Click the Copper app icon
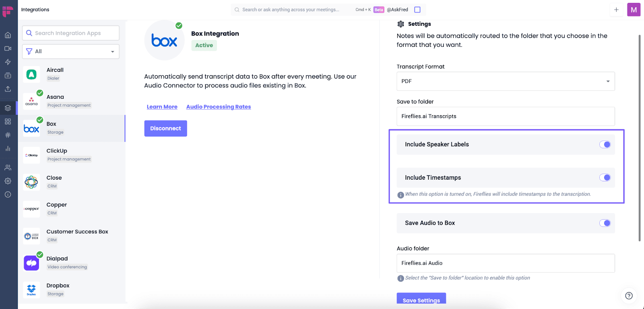This screenshot has width=644, height=309. pyautogui.click(x=31, y=209)
